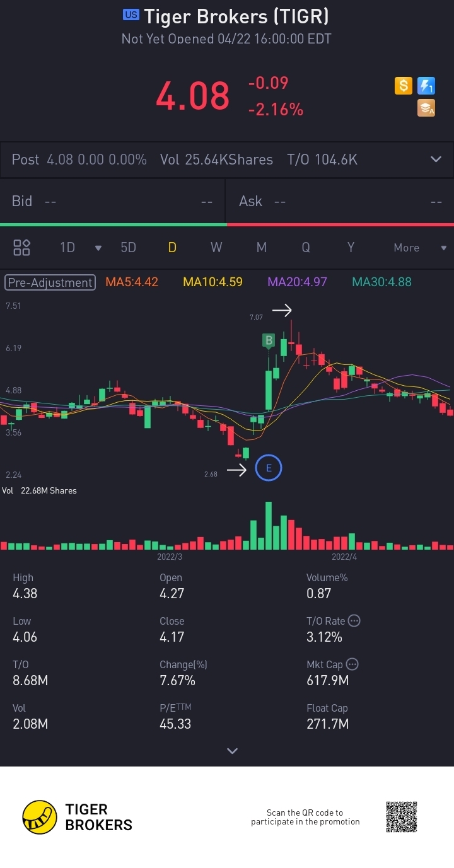The width and height of the screenshot is (454, 868).
Task: Tap the tallest green volume bar
Action: (269, 526)
